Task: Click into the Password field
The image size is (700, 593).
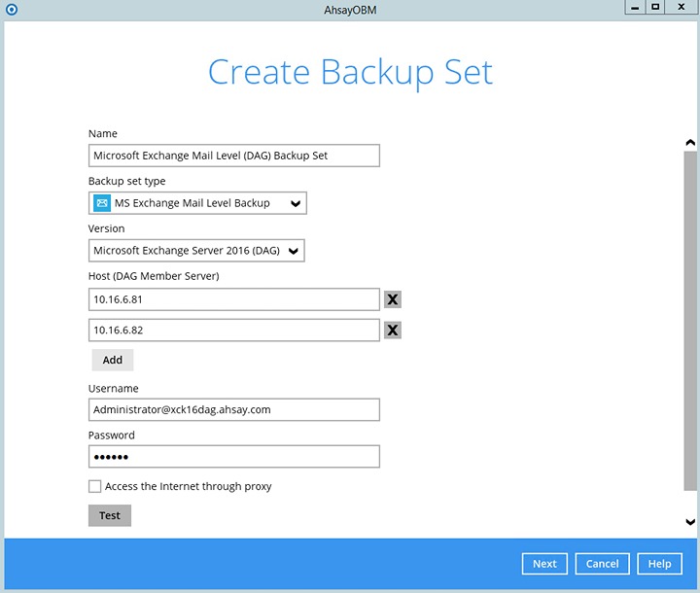Action: (x=233, y=457)
